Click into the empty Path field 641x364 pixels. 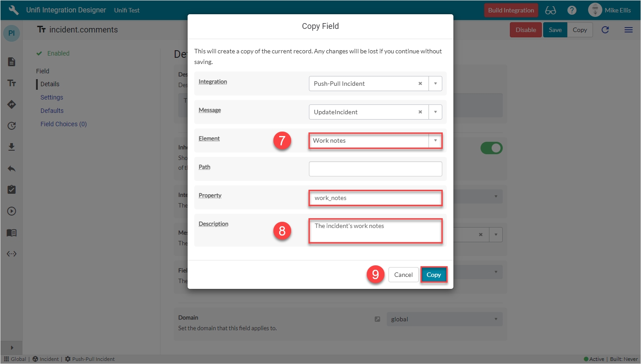375,169
